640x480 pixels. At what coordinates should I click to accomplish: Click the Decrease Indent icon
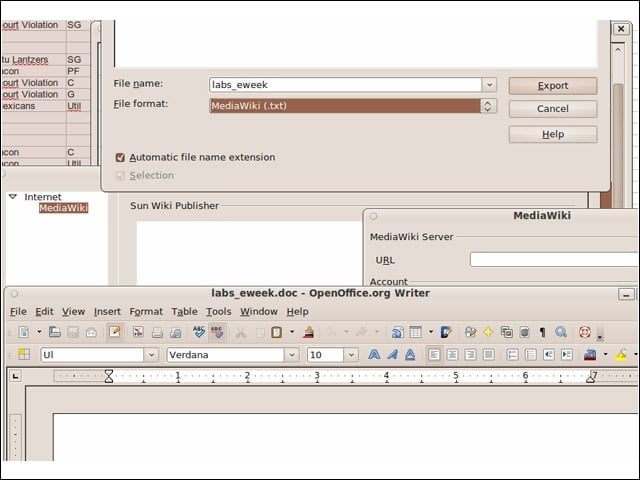pos(549,355)
